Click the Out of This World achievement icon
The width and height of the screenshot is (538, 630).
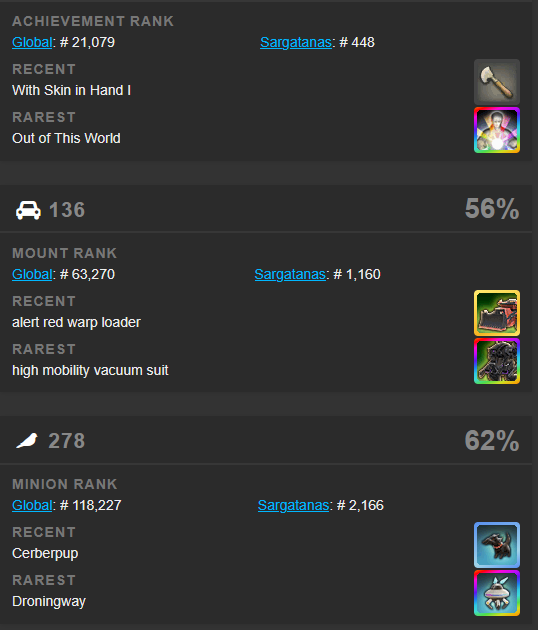click(497, 130)
